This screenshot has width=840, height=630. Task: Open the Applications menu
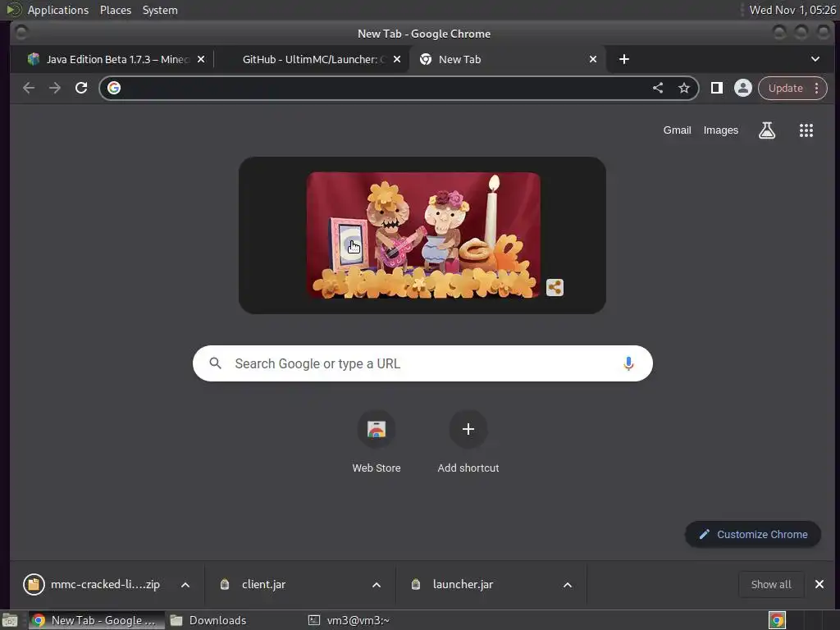click(58, 10)
